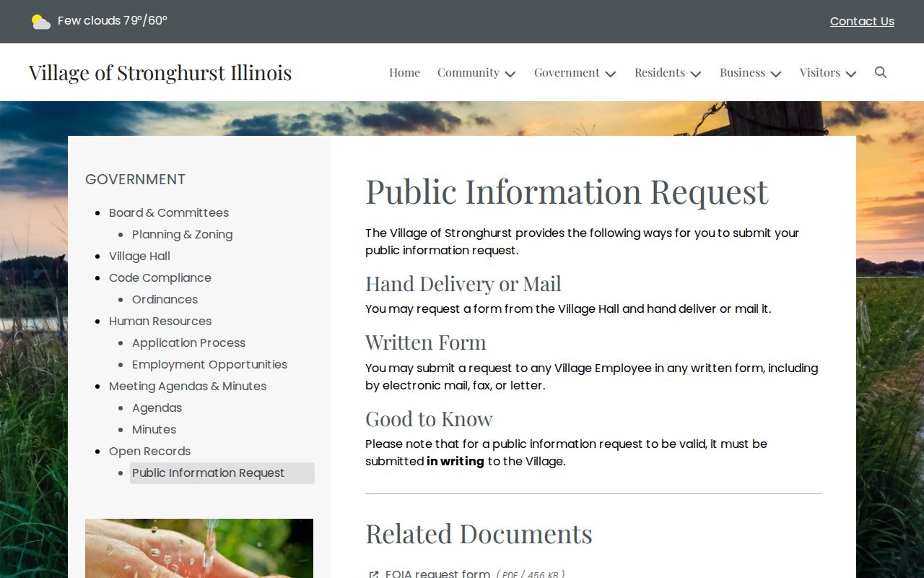
Task: Open the Village Hall sidebar link
Action: (139, 256)
